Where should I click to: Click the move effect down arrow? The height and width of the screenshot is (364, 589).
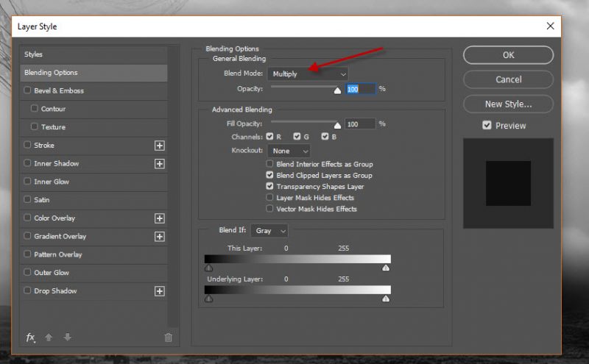tap(67, 338)
